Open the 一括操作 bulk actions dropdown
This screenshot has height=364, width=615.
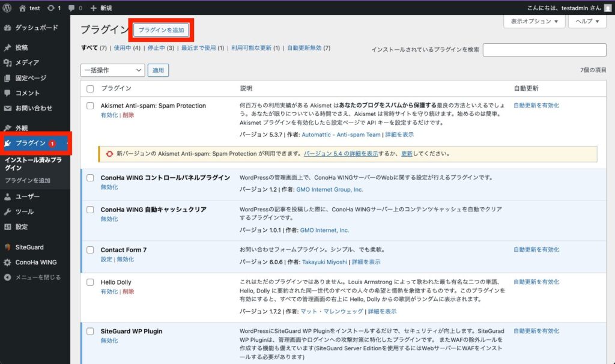[x=112, y=70]
